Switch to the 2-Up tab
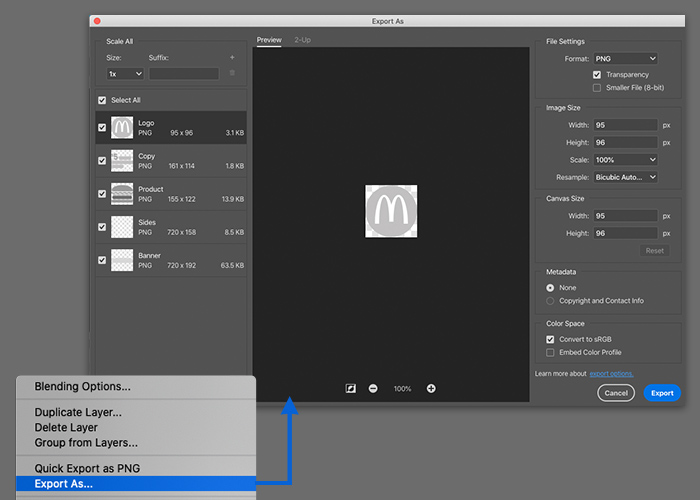This screenshot has height=500, width=700. [303, 40]
